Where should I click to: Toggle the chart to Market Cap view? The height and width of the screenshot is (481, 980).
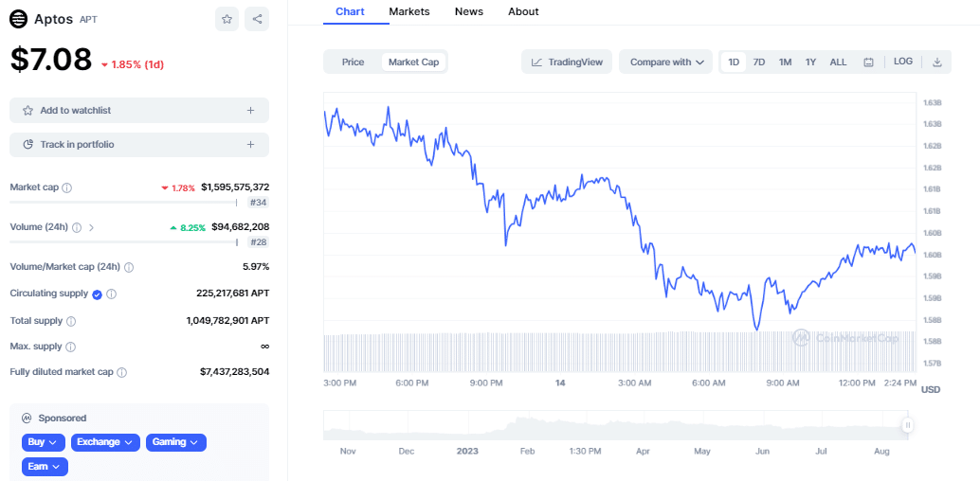coord(414,62)
